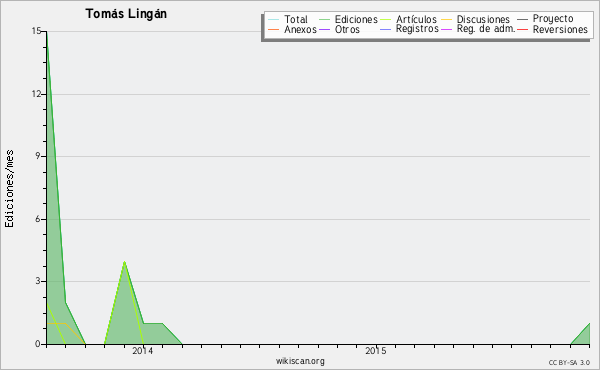Click the Total legend entry
Screen dimensions: 600x370
pos(288,19)
